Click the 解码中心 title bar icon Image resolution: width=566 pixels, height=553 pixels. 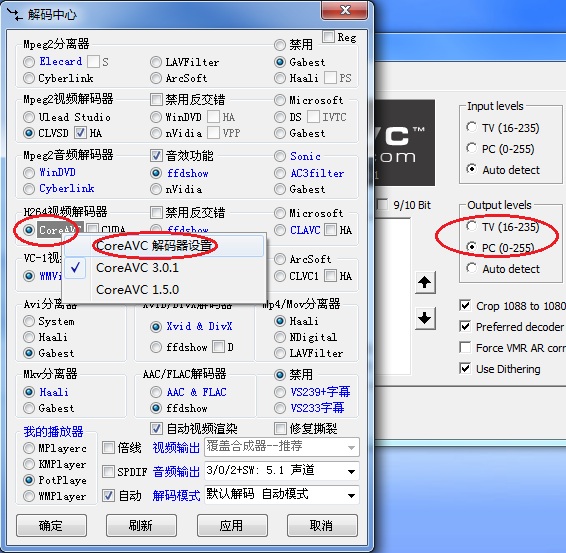(x=14, y=14)
